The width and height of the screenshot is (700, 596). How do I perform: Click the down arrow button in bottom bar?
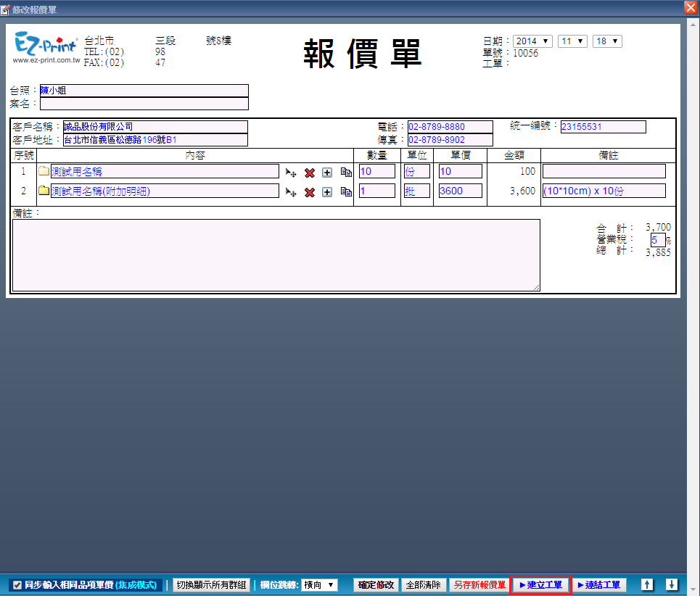click(x=672, y=584)
